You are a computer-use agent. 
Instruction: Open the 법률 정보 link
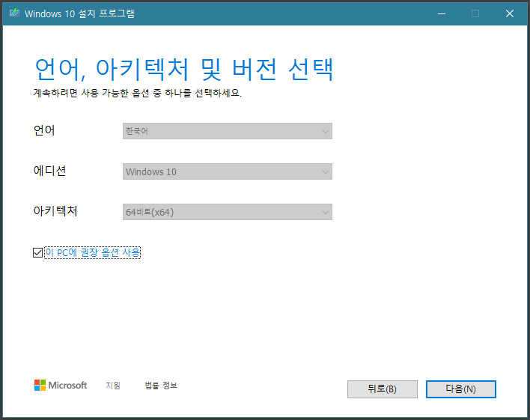coord(161,385)
